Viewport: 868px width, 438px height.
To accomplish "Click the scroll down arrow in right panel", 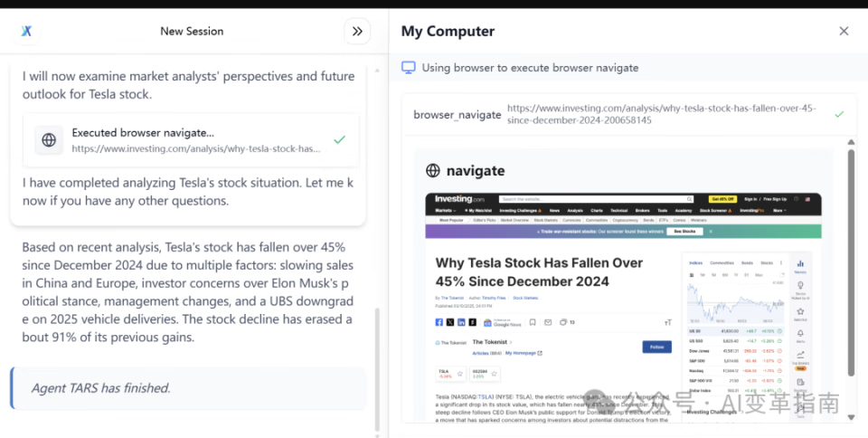I will coord(850,417).
